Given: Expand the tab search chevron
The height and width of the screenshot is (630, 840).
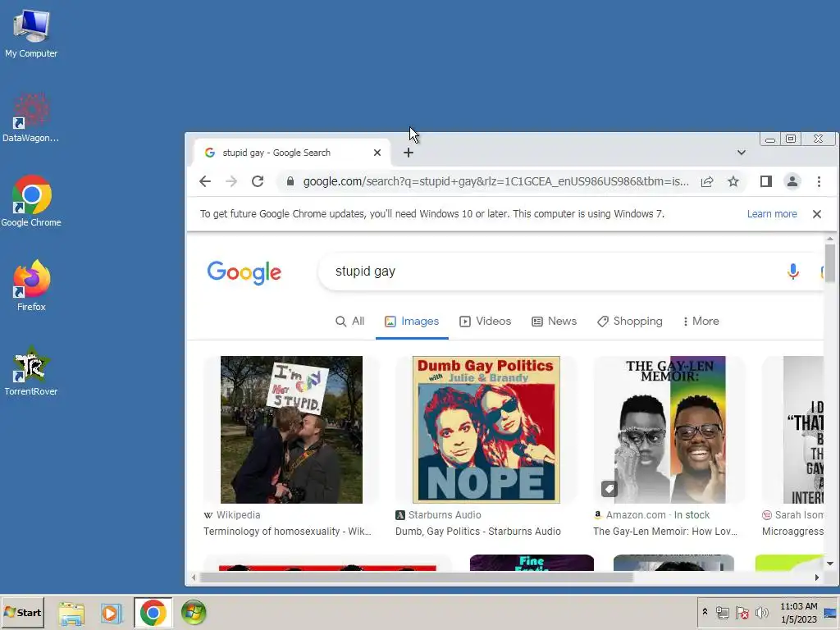Looking at the screenshot, I should (x=742, y=153).
